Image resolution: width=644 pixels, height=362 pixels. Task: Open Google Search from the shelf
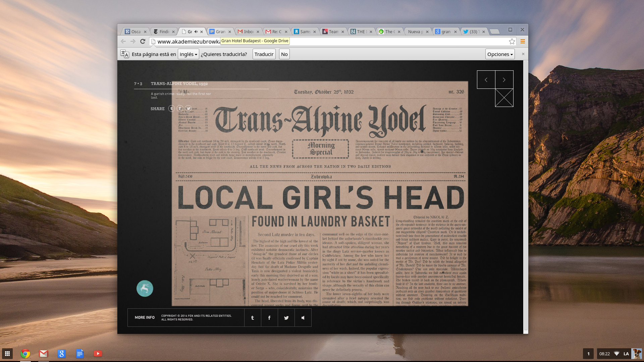pyautogui.click(x=61, y=354)
